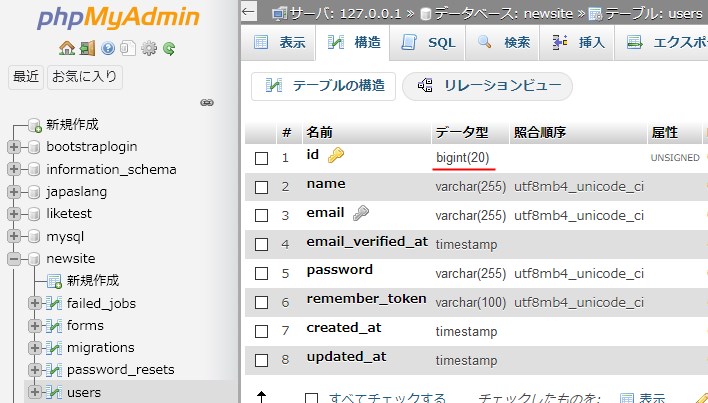Click the chain link icon in navigation panel
Viewport: 708px width, 403px height.
click(x=208, y=102)
